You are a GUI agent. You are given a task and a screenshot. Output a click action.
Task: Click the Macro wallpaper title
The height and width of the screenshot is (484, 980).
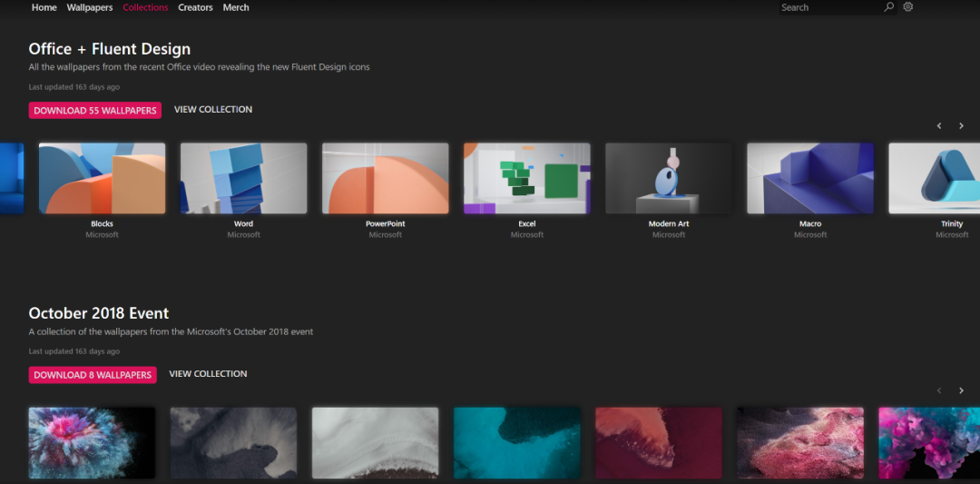(810, 224)
